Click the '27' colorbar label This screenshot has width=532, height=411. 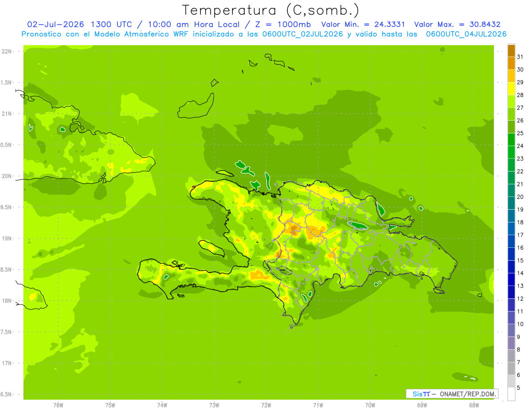[x=520, y=108]
